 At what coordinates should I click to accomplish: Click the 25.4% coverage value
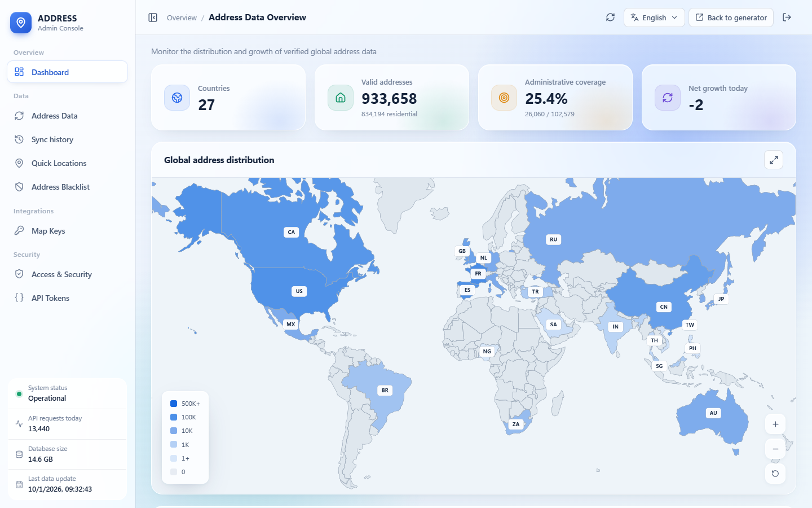(546, 99)
